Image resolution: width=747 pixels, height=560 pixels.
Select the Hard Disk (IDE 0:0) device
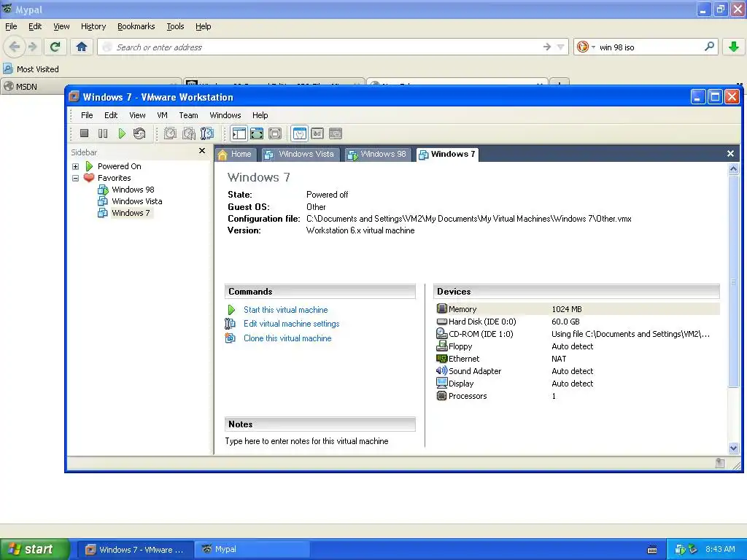[577, 322]
